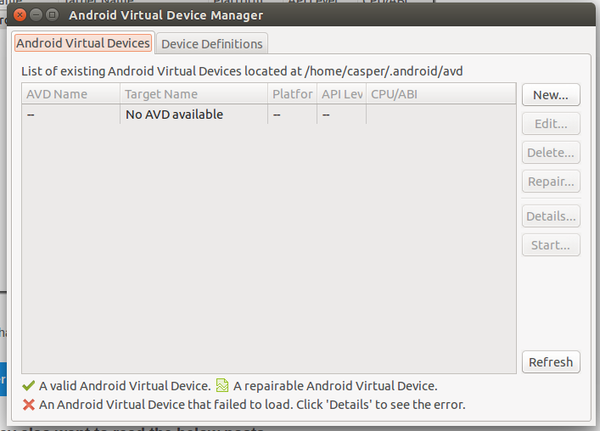
Task: Click the Repair... button
Action: [x=551, y=181]
